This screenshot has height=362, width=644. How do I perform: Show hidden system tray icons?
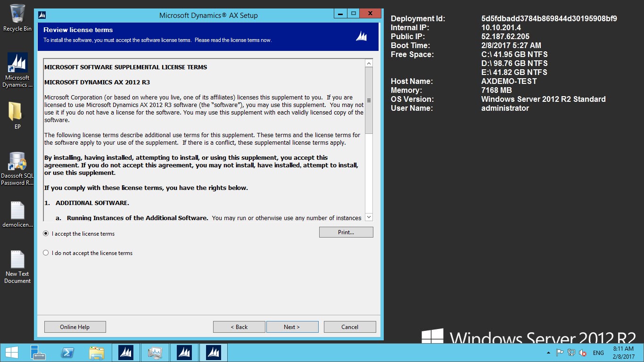point(548,353)
